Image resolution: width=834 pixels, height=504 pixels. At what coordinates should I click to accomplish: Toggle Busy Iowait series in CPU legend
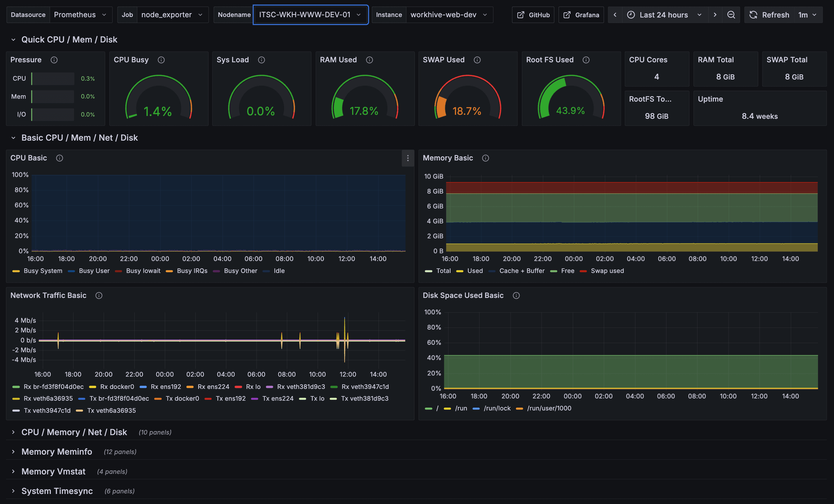143,271
